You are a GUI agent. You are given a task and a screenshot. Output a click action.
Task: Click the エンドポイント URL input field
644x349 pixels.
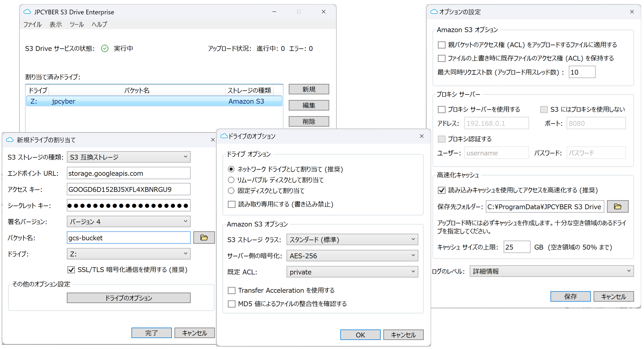pos(129,173)
